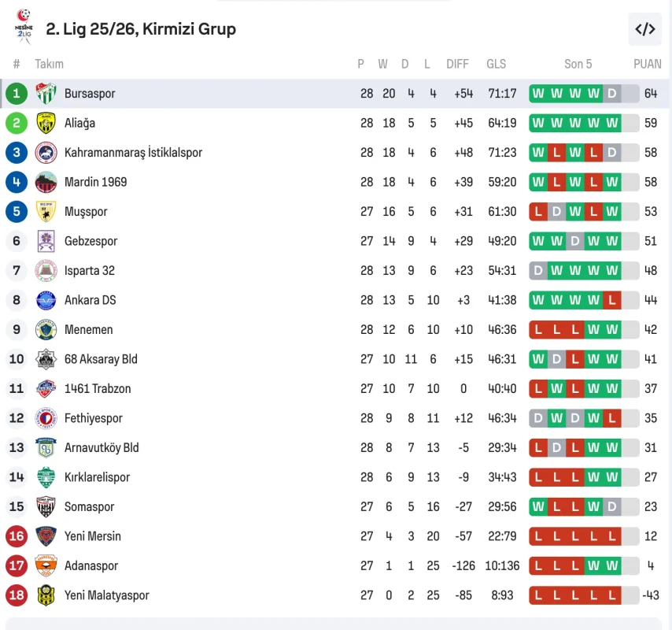The height and width of the screenshot is (630, 672).
Task: Click the Ankara DS club crest
Action: (x=46, y=300)
